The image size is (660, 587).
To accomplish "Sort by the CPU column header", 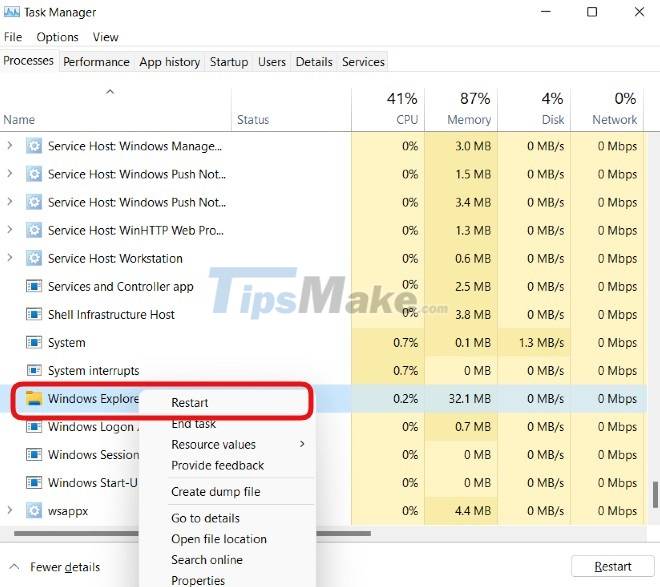I will (388, 108).
